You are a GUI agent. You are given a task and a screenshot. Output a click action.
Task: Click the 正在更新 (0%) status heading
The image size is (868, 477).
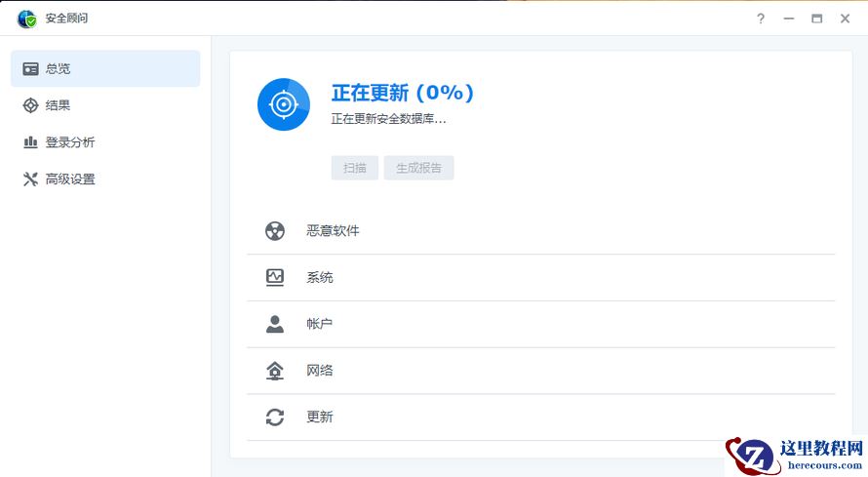point(403,93)
